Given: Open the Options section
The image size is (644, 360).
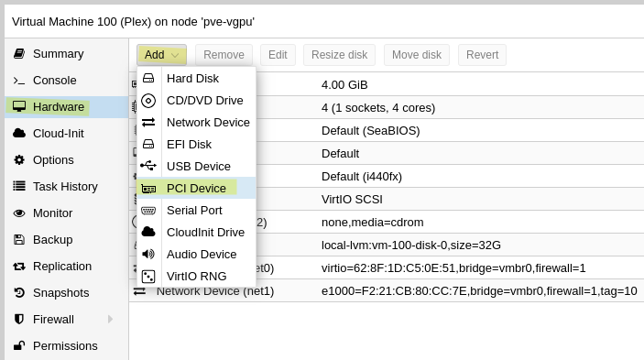Looking at the screenshot, I should click(x=53, y=160).
